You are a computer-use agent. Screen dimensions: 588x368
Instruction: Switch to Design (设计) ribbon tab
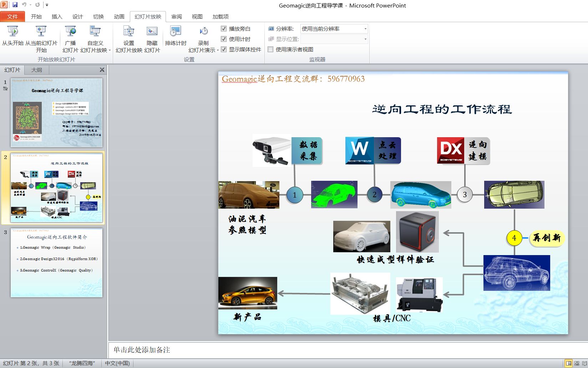click(77, 16)
